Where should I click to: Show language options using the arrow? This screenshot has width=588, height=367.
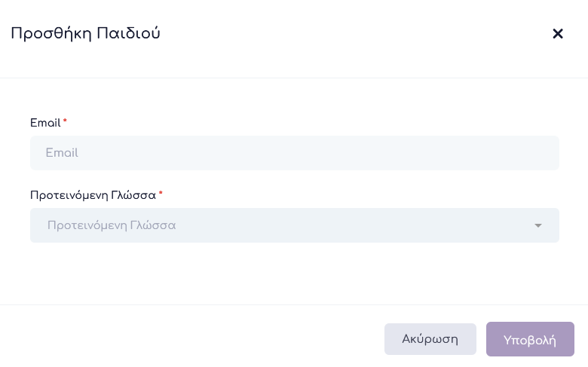click(x=538, y=225)
